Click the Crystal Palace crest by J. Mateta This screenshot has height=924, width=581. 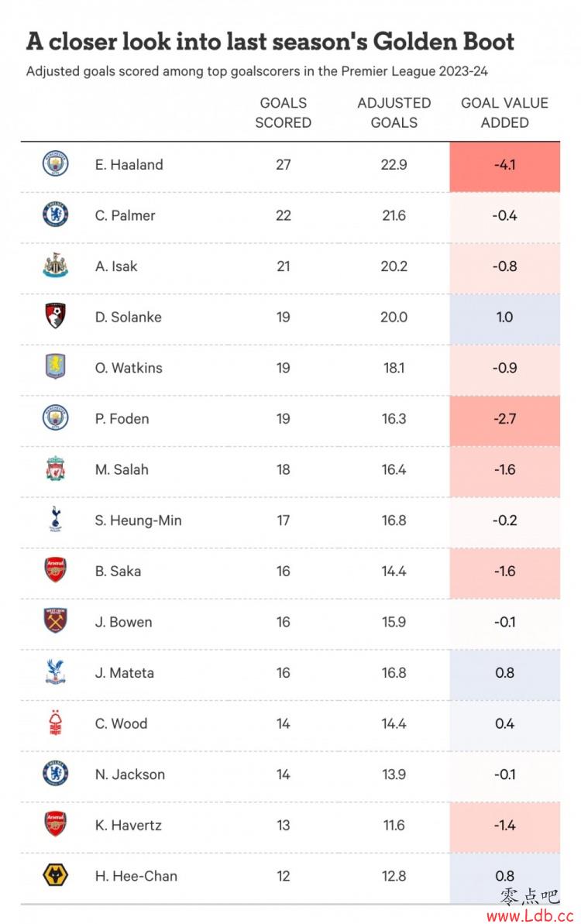click(x=56, y=672)
